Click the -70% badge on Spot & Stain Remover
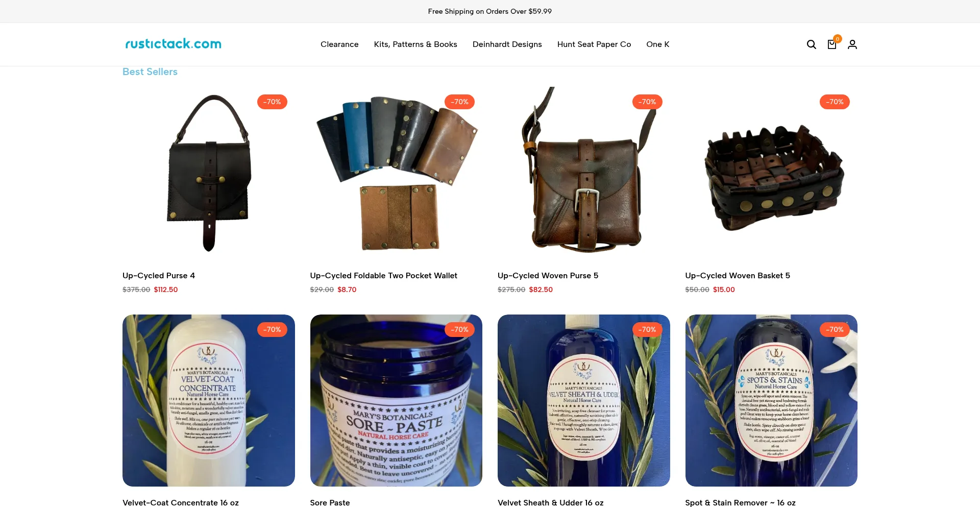980x507 pixels. point(835,330)
